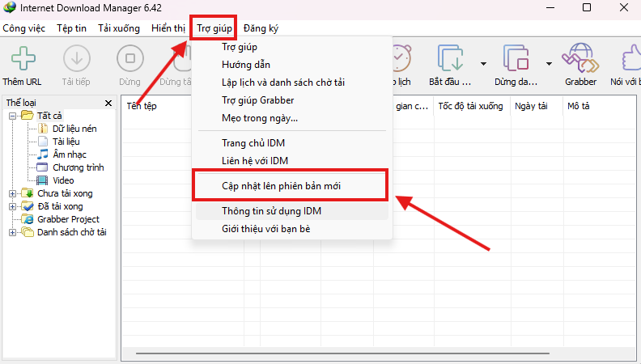Screen dimensions: 641x364
Task: Expand the Chưa tải xong node
Action: pos(13,193)
